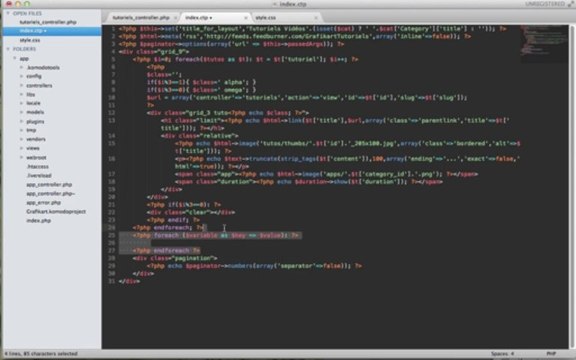Open tutoriels_controller.php in the open files list
Image resolution: width=576 pixels, height=360 pixels.
click(x=48, y=22)
